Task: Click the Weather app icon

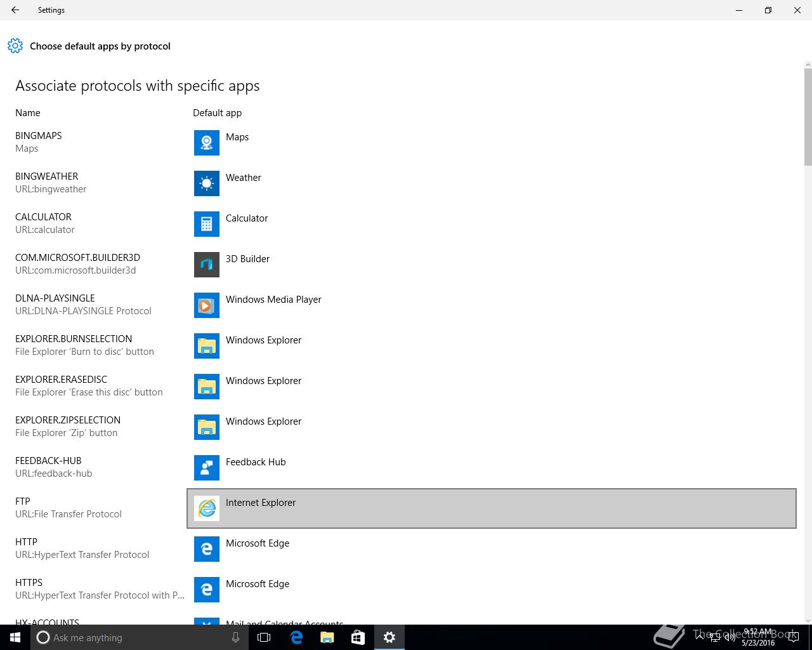Action: pyautogui.click(x=207, y=183)
